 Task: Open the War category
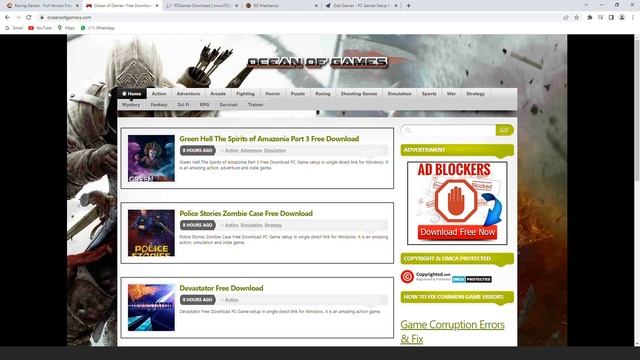(451, 93)
